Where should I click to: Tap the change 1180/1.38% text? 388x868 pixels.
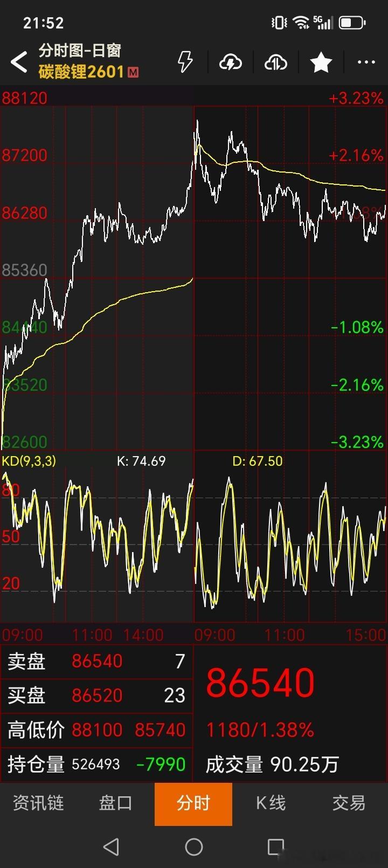coord(260,730)
